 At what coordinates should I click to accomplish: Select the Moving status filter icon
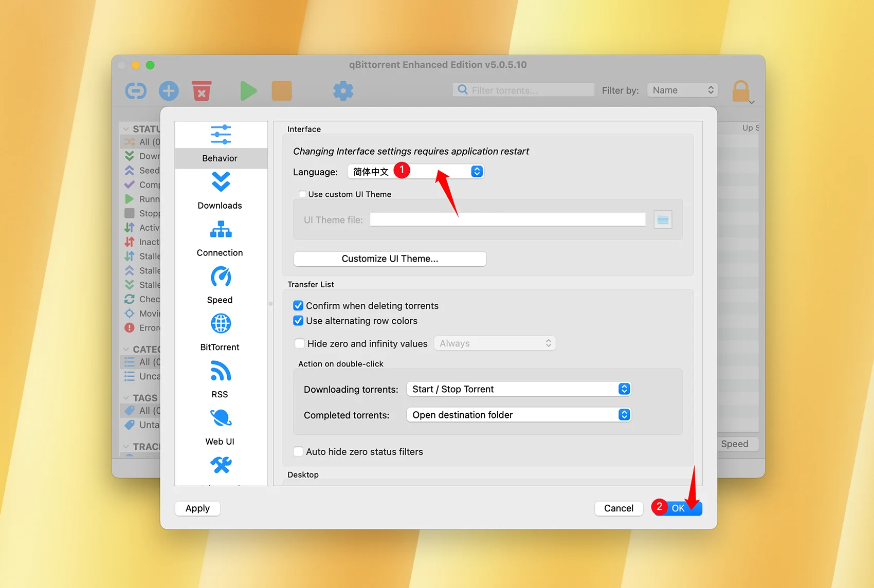point(130,313)
